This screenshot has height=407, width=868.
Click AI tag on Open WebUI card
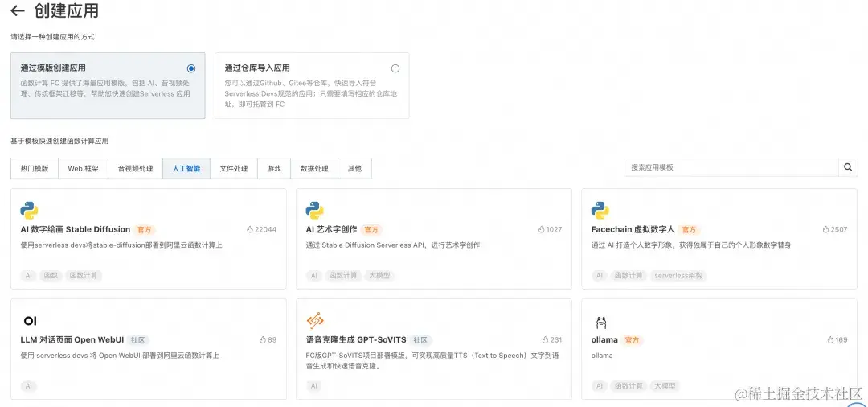click(29, 386)
